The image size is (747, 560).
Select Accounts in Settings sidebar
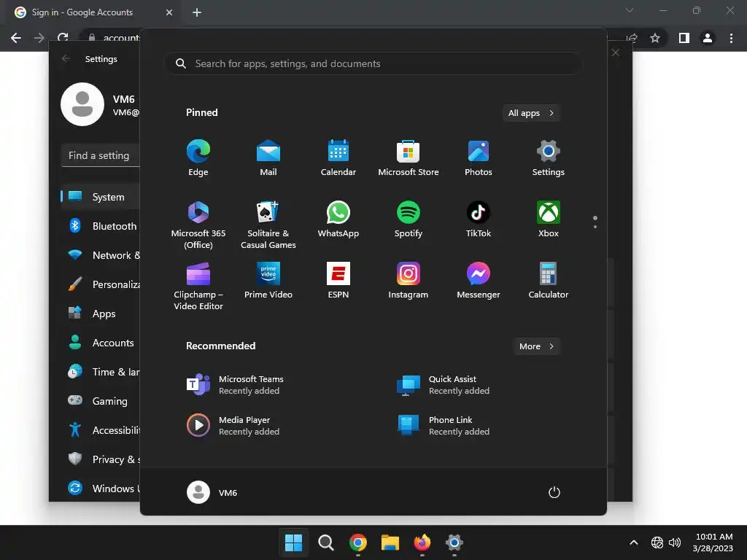click(x=100, y=343)
